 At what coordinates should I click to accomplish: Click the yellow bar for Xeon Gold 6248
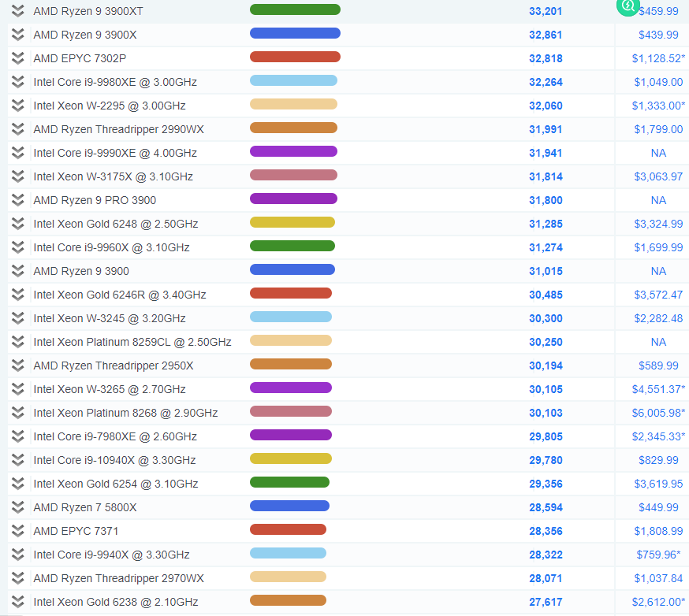pos(292,223)
